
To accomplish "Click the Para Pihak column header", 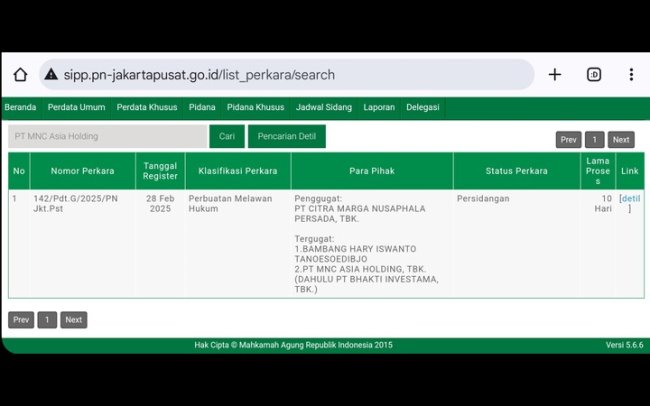I will click(x=372, y=171).
